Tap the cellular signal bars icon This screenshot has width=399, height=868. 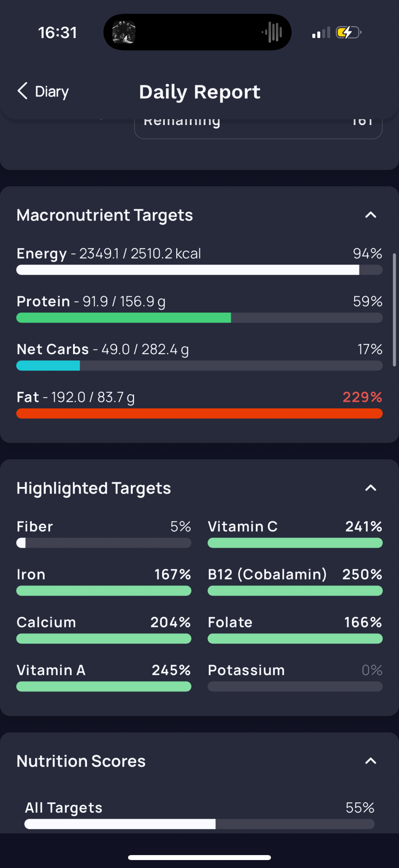pos(321,33)
